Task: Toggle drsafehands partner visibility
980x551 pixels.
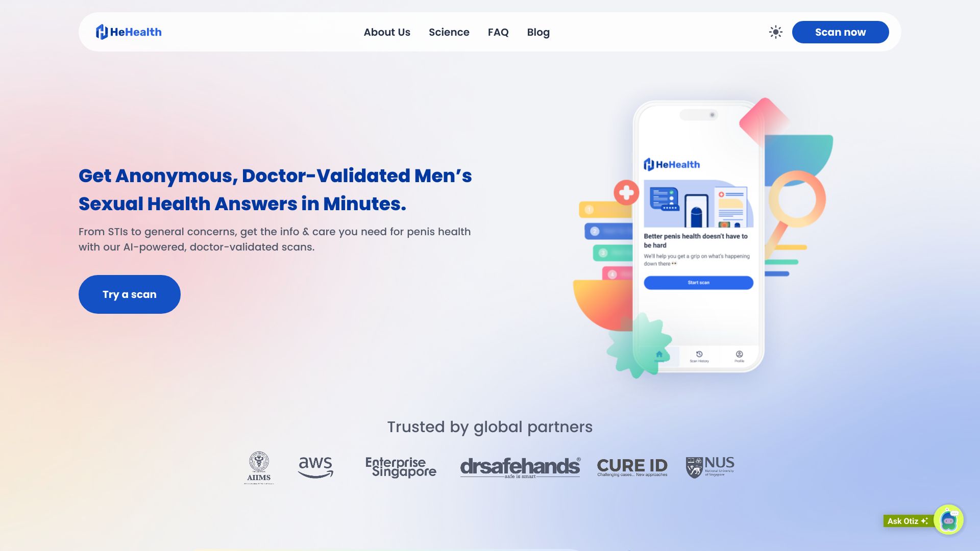Action: (x=520, y=467)
